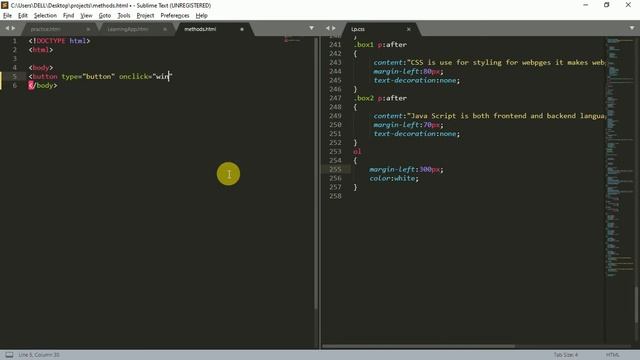Minimize the Sublime Text window

click(586, 5)
